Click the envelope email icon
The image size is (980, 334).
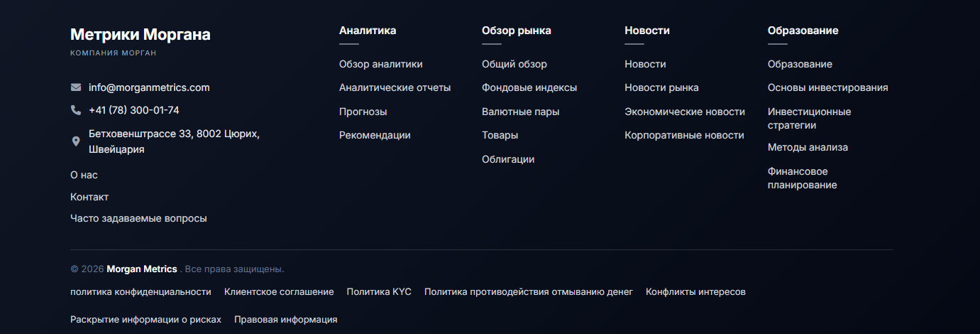click(x=76, y=87)
